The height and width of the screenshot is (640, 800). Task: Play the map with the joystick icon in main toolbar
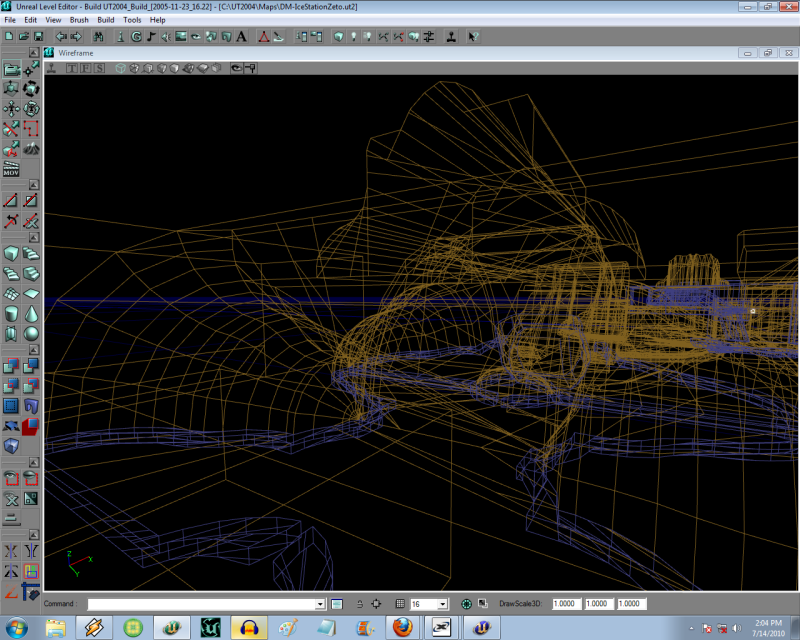point(451,37)
